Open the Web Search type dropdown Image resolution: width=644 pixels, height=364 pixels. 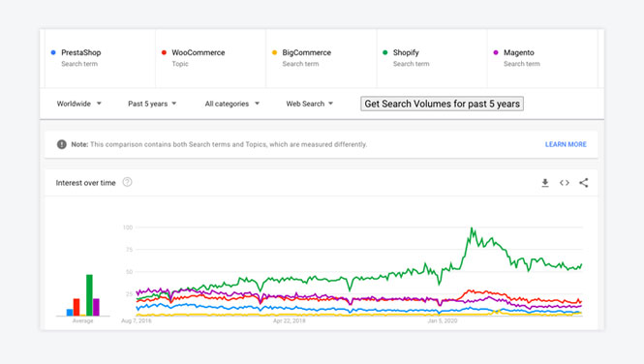point(309,104)
